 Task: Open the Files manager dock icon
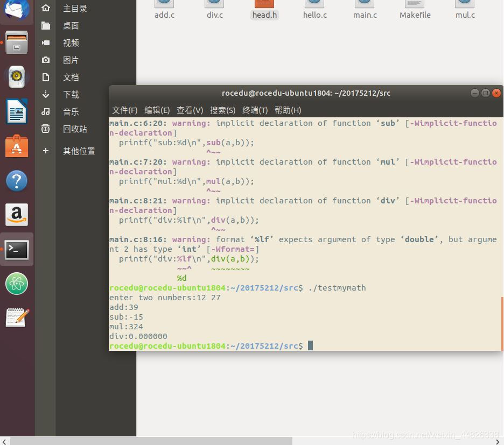(17, 43)
